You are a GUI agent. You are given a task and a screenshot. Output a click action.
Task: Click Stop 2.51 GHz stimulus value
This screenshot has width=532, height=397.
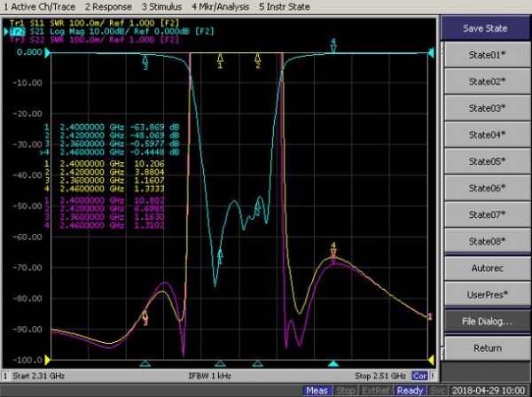380,376
